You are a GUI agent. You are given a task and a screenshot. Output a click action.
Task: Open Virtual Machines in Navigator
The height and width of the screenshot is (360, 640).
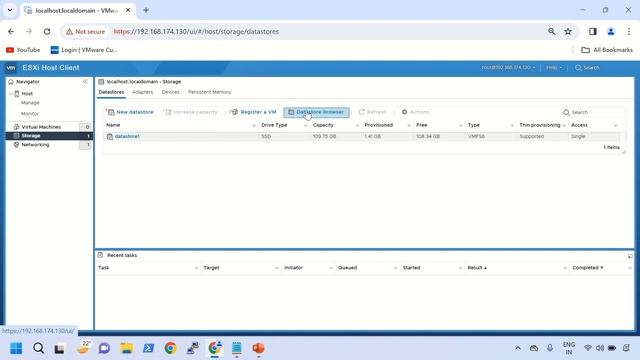coord(41,127)
